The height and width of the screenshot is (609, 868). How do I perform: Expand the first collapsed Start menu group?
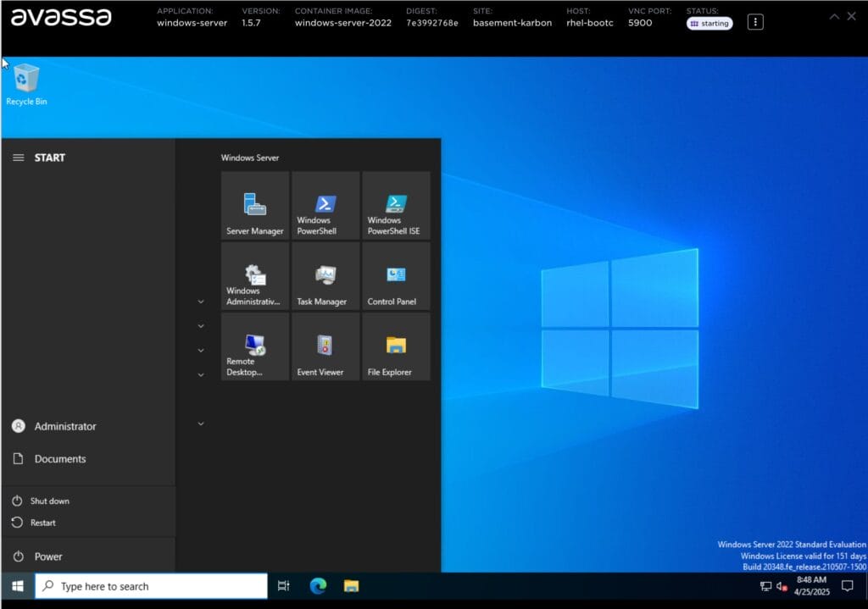coord(200,302)
